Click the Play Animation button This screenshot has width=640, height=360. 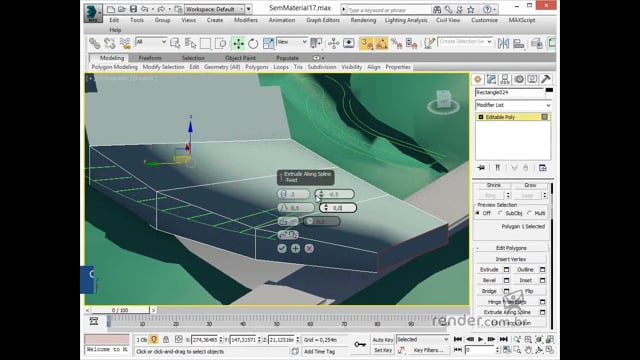pyautogui.click(x=480, y=339)
